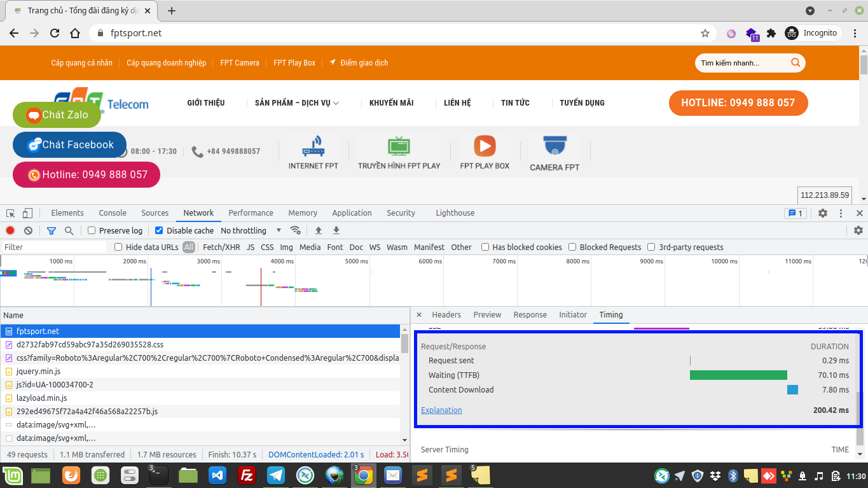Open the Cáp quang cá nhân link
This screenshot has height=488, width=868.
(x=81, y=63)
